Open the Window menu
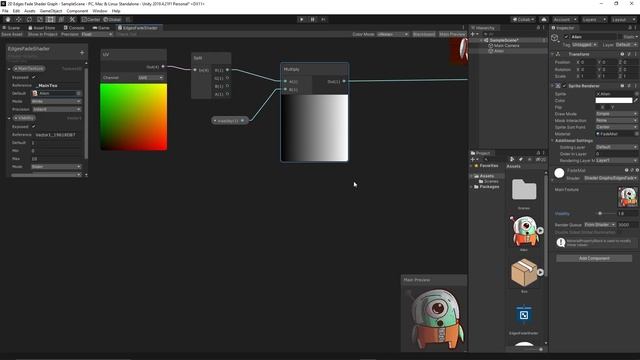This screenshot has height=360, width=640. (100, 11)
